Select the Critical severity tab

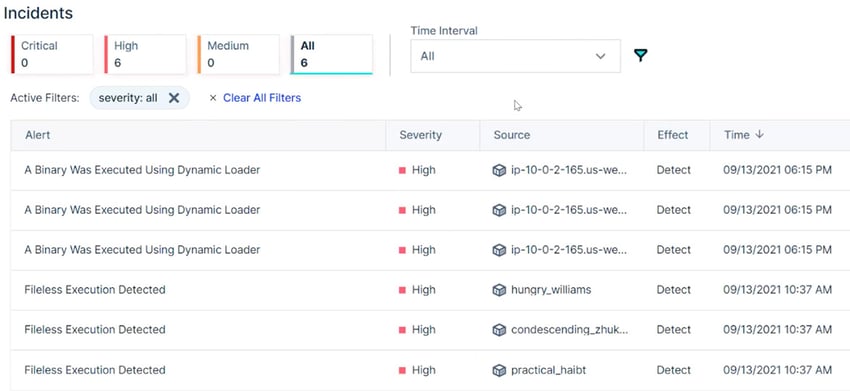[x=52, y=54]
